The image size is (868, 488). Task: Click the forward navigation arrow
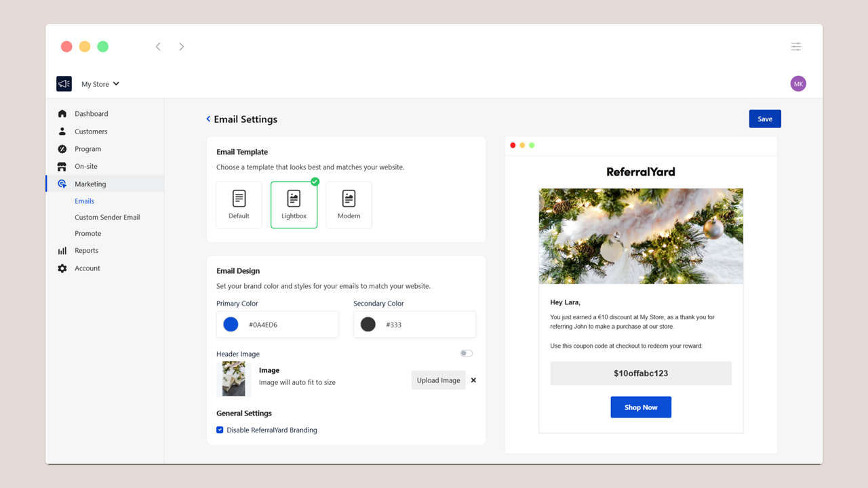(181, 46)
